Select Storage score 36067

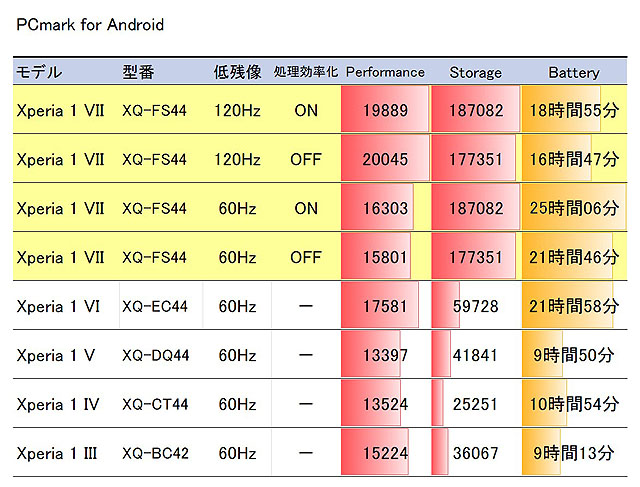point(476,453)
